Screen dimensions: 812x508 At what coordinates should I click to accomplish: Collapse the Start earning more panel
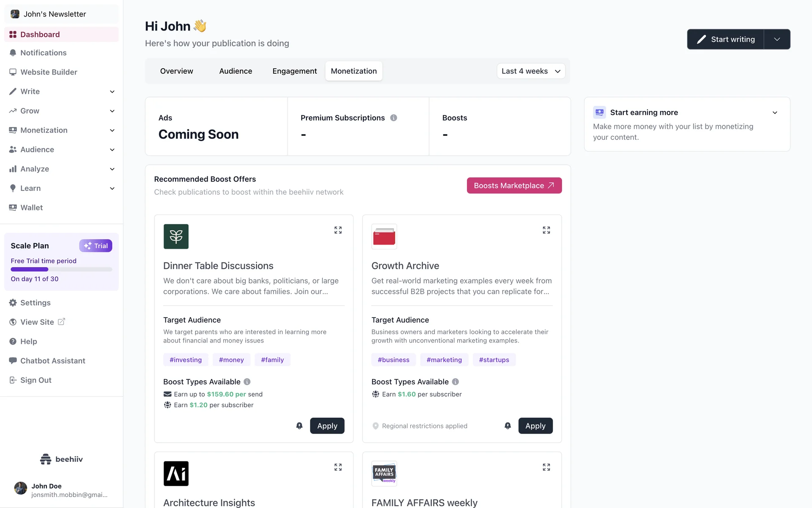point(775,113)
